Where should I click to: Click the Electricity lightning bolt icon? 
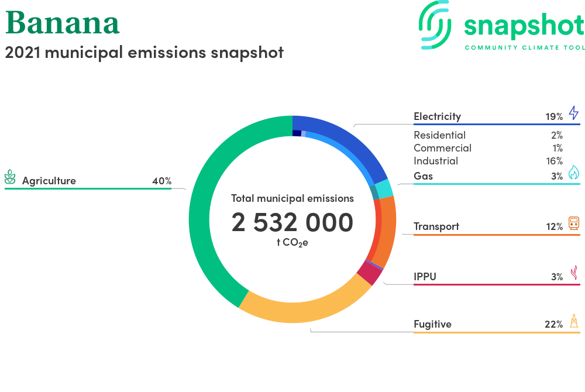pos(574,113)
